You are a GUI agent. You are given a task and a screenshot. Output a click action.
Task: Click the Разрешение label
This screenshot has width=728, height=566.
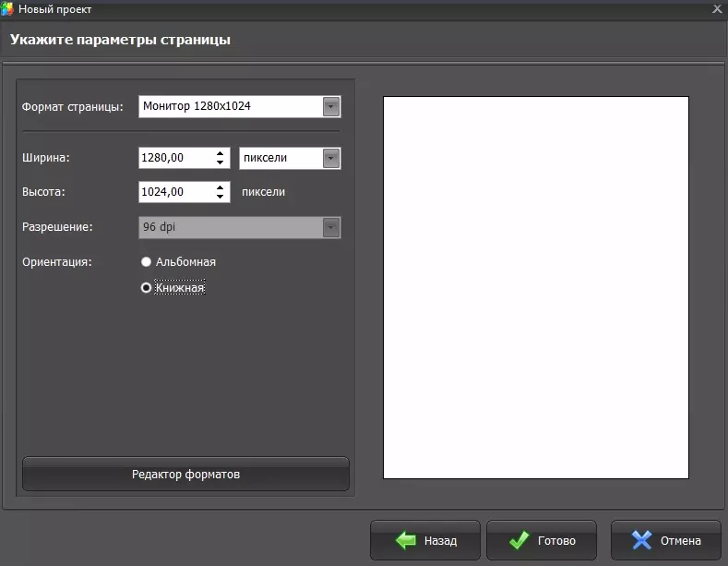pos(57,227)
